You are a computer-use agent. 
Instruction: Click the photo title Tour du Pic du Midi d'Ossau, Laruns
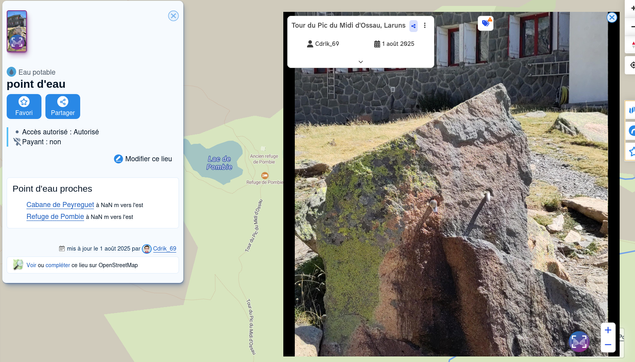click(348, 26)
